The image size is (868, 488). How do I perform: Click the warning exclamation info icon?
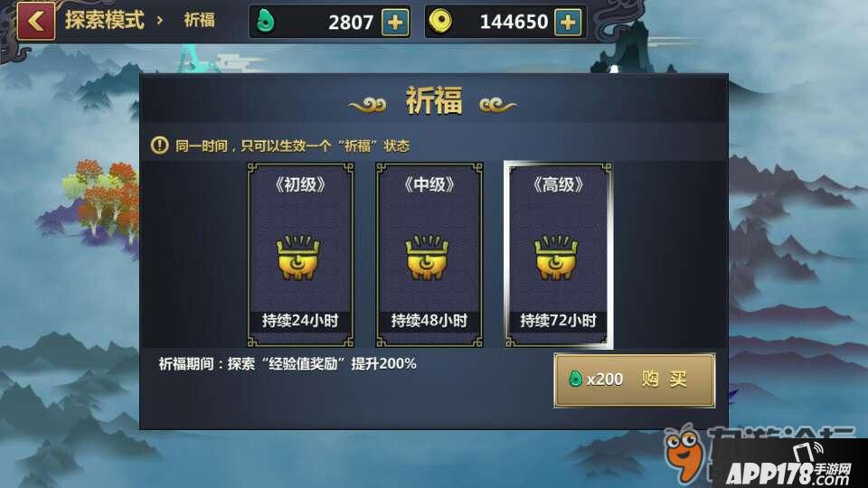coord(159,145)
